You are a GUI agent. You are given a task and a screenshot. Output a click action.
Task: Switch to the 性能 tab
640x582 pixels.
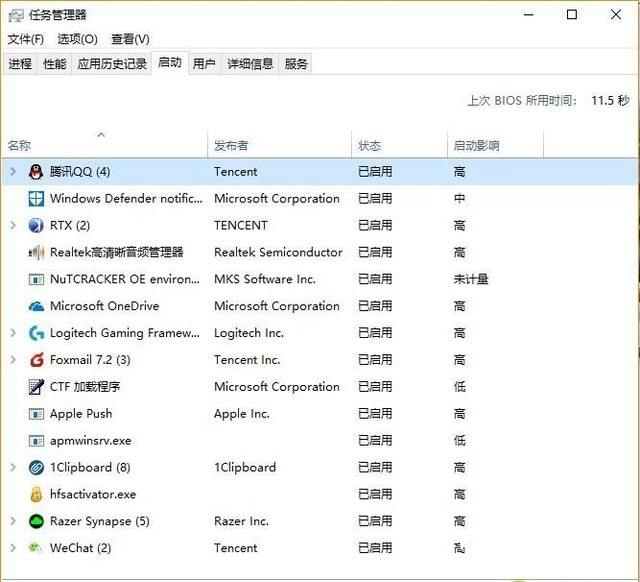pyautogui.click(x=55, y=64)
